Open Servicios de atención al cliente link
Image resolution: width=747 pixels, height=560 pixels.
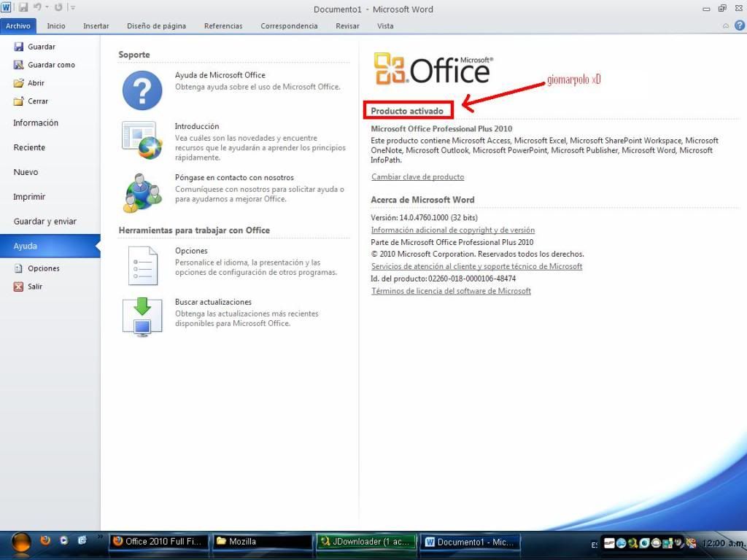pyautogui.click(x=476, y=266)
